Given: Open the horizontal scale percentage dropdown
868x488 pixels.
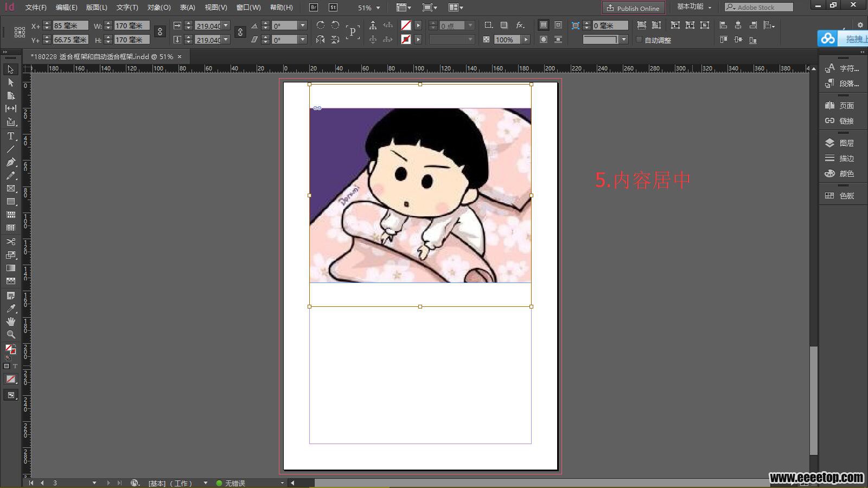Looking at the screenshot, I should [226, 25].
